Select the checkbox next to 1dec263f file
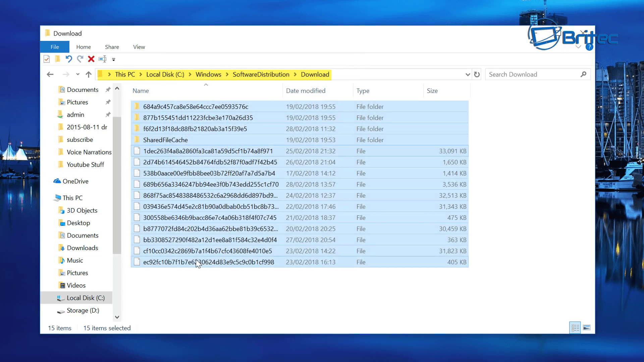 click(x=137, y=151)
